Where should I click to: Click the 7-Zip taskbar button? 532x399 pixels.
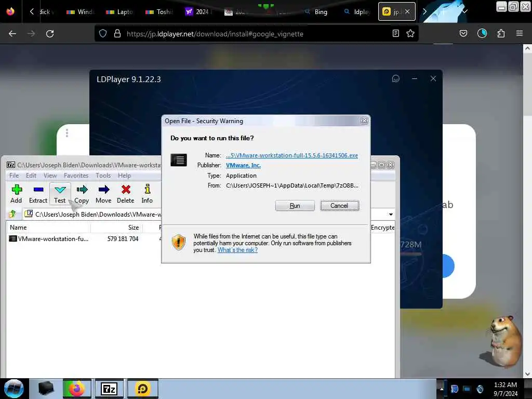tap(109, 389)
